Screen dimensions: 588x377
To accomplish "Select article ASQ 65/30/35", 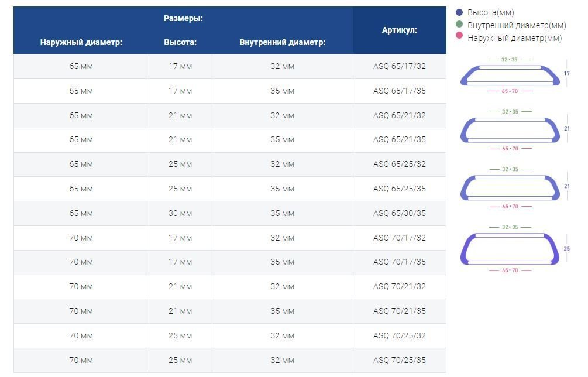I will [400, 213].
